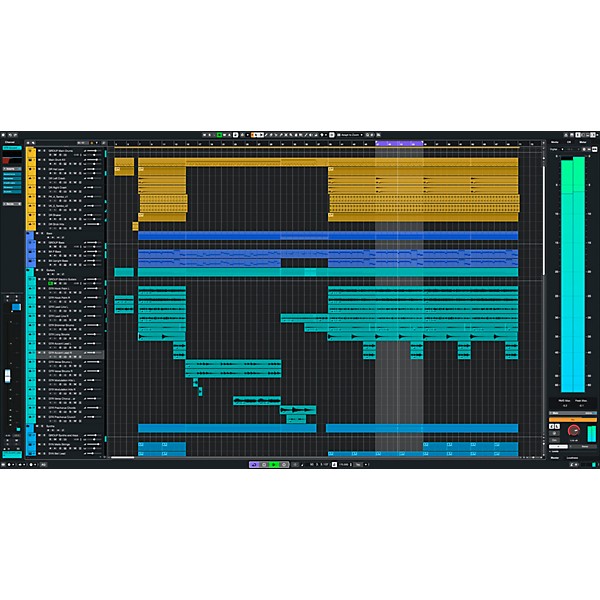Viewport: 600px width, 600px height.
Task: Click the Record button in transport bar
Action: coord(284,464)
